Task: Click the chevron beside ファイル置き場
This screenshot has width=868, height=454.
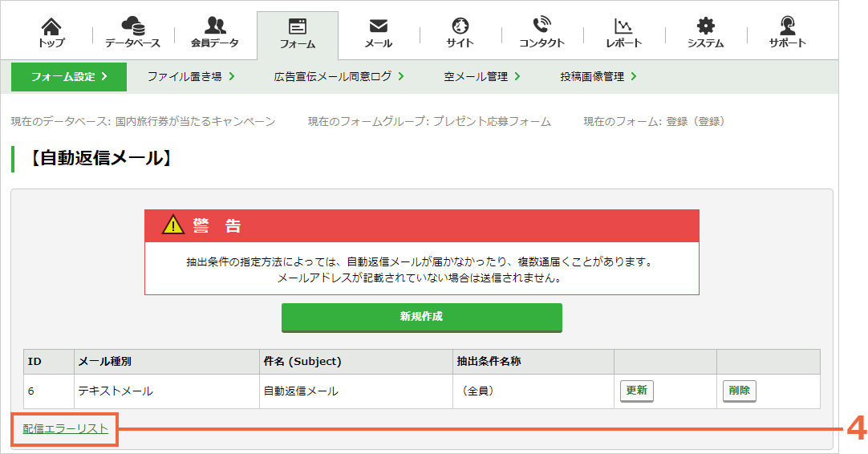Action: [231, 76]
